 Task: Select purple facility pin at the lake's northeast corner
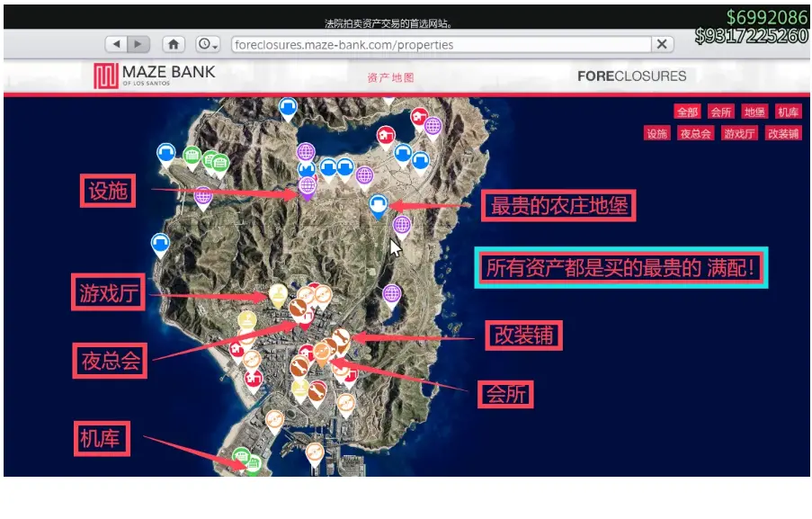click(433, 127)
